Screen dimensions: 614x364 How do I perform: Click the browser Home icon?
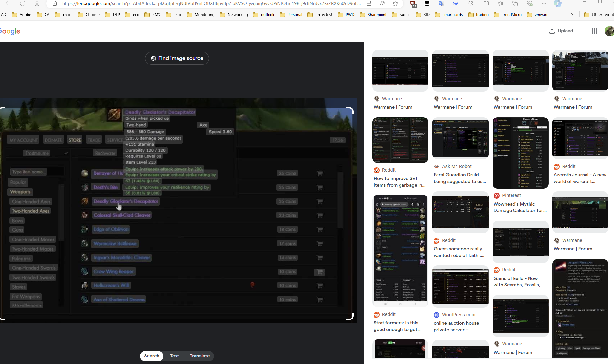(37, 3)
